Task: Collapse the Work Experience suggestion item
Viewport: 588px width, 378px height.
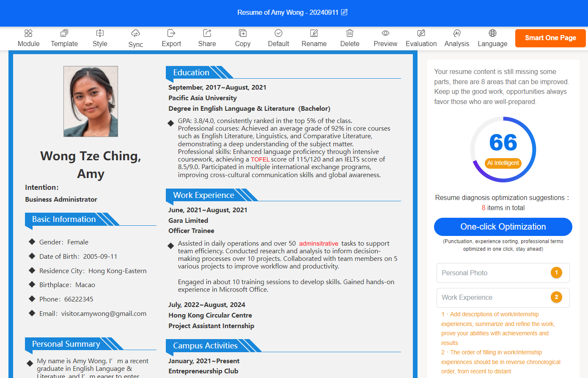Action: [x=503, y=298]
